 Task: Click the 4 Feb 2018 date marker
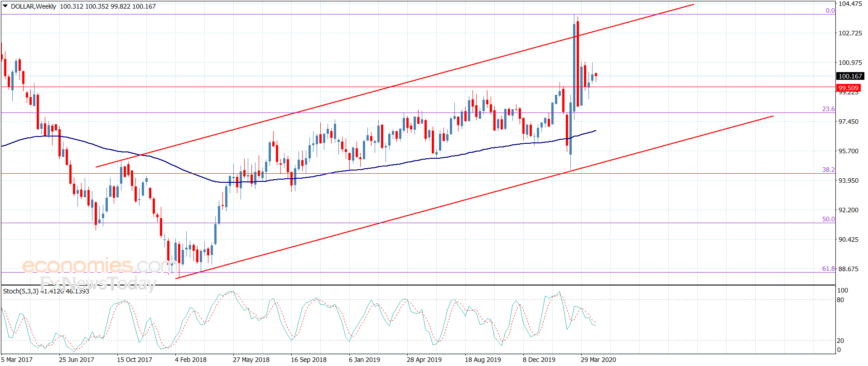coord(191,360)
